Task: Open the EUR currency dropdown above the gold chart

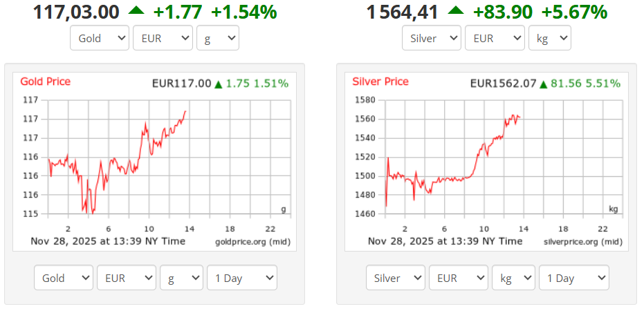Action: (163, 38)
